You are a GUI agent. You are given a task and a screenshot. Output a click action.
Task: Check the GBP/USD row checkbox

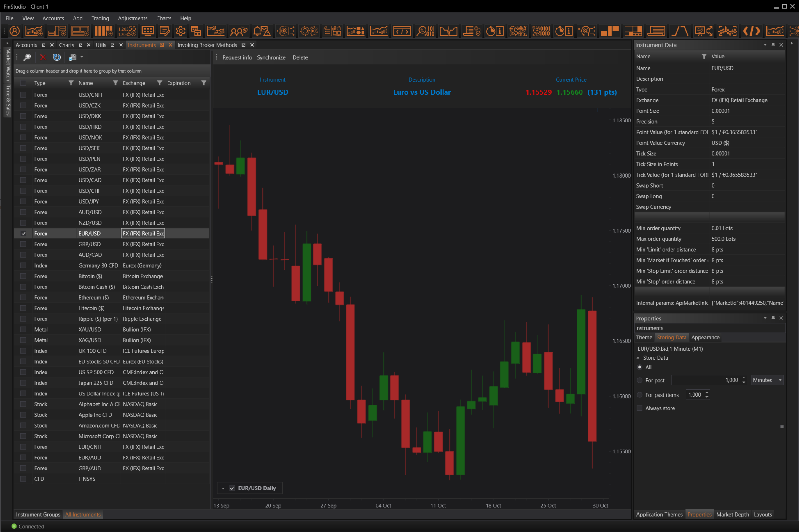23,244
